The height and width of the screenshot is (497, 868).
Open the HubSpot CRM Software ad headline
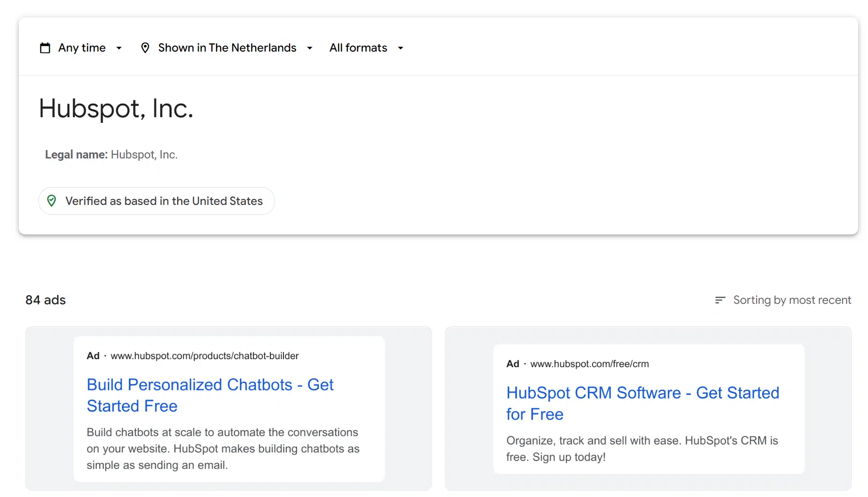(642, 403)
